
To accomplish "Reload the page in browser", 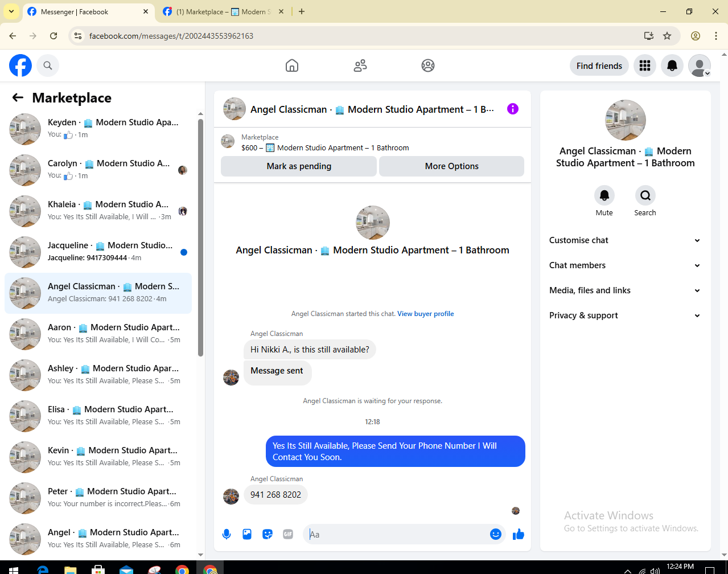I will (x=54, y=36).
